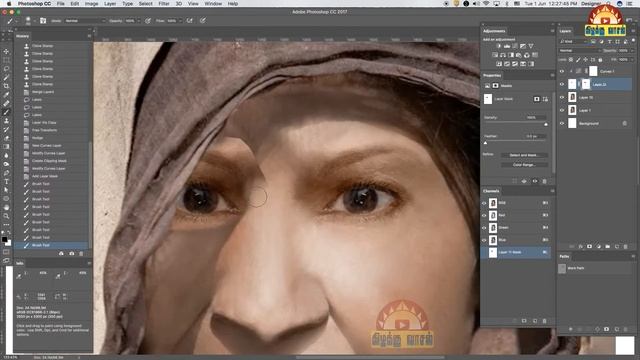Select the Eyedropper tool
The image size is (640, 360).
click(x=6, y=95)
